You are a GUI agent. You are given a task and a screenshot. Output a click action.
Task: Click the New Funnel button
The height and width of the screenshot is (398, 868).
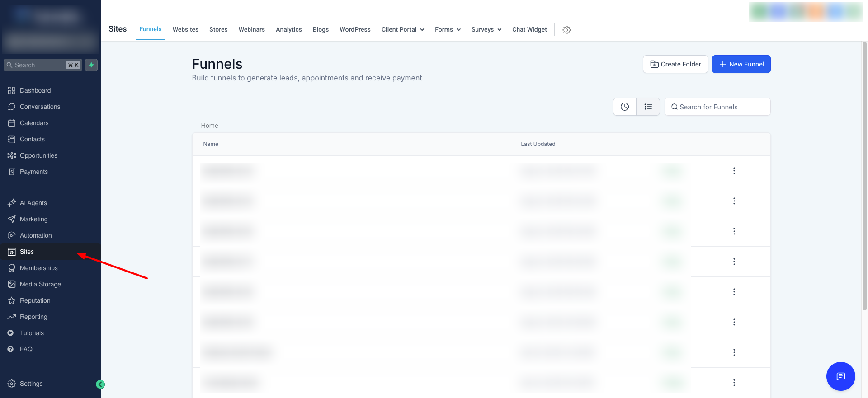click(x=741, y=64)
